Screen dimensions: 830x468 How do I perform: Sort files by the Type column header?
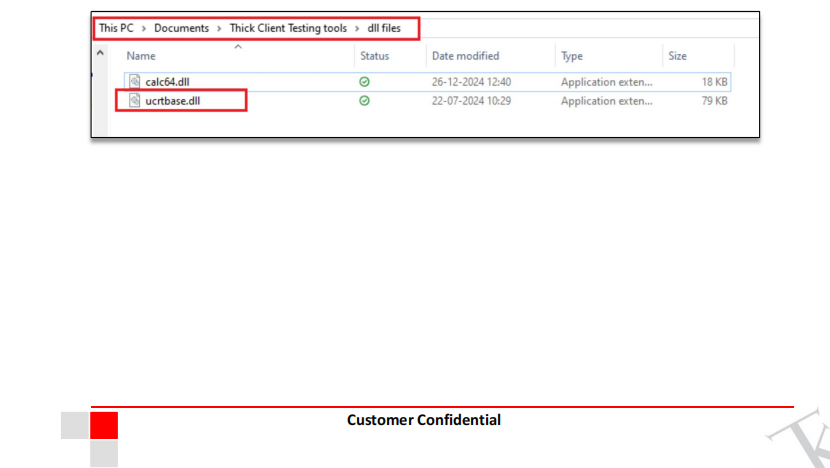tap(572, 56)
